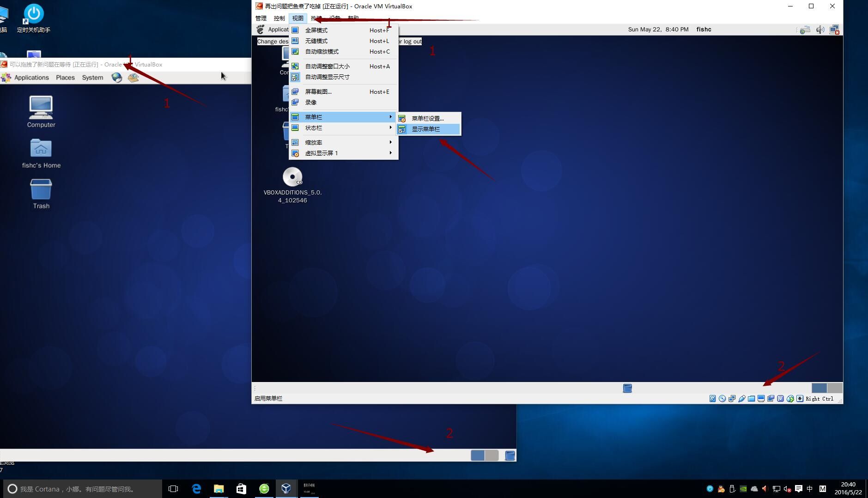Click Sun May 22 8:40 PM clock
Image resolution: width=868 pixels, height=498 pixels.
click(x=658, y=29)
